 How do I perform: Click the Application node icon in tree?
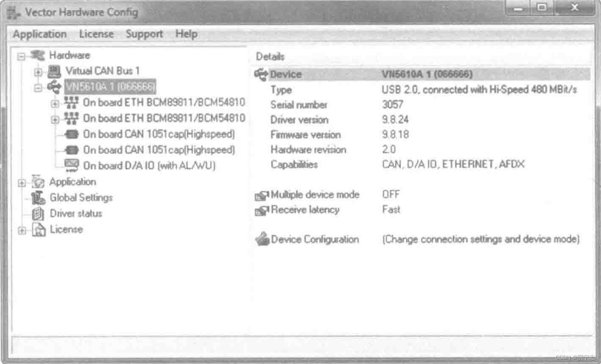[38, 182]
